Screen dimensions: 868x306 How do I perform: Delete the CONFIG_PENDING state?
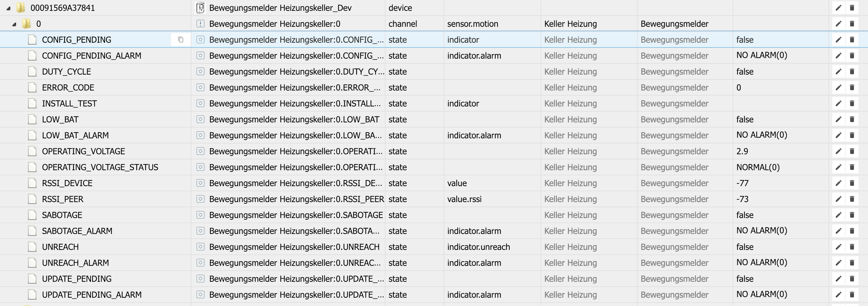tap(852, 40)
